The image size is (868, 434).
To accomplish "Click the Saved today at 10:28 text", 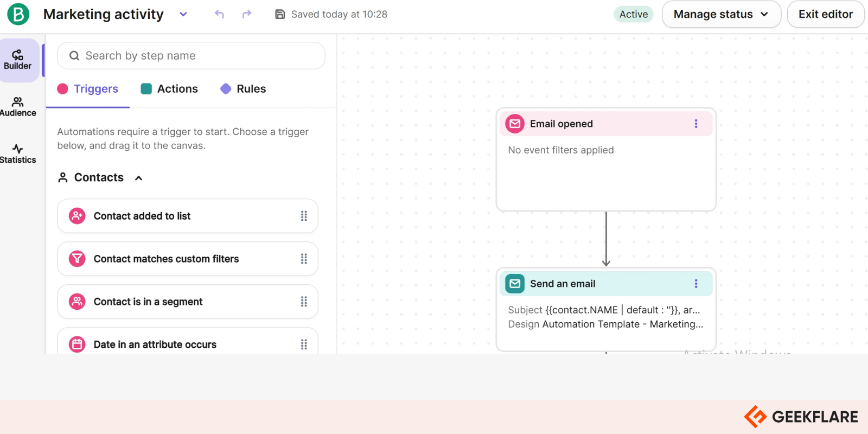I will point(339,14).
